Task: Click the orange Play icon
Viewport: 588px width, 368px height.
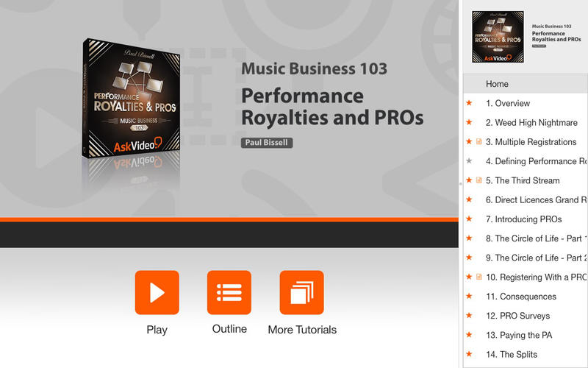Action: [157, 292]
